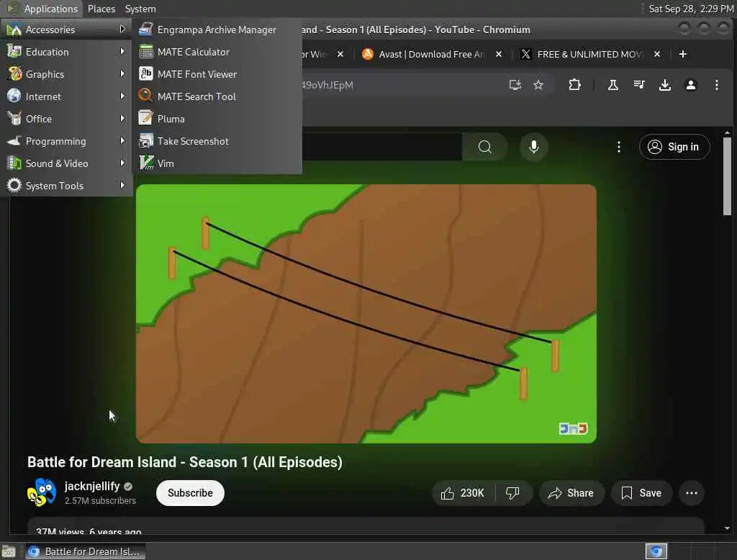
Task: Open more actions ellipsis beside Save
Action: pos(692,493)
